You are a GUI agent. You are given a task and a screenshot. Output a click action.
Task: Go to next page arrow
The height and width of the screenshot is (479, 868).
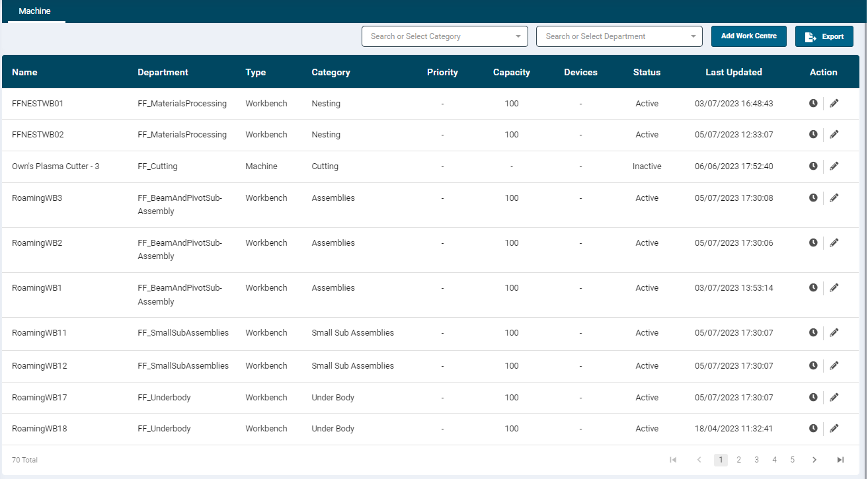pyautogui.click(x=814, y=460)
